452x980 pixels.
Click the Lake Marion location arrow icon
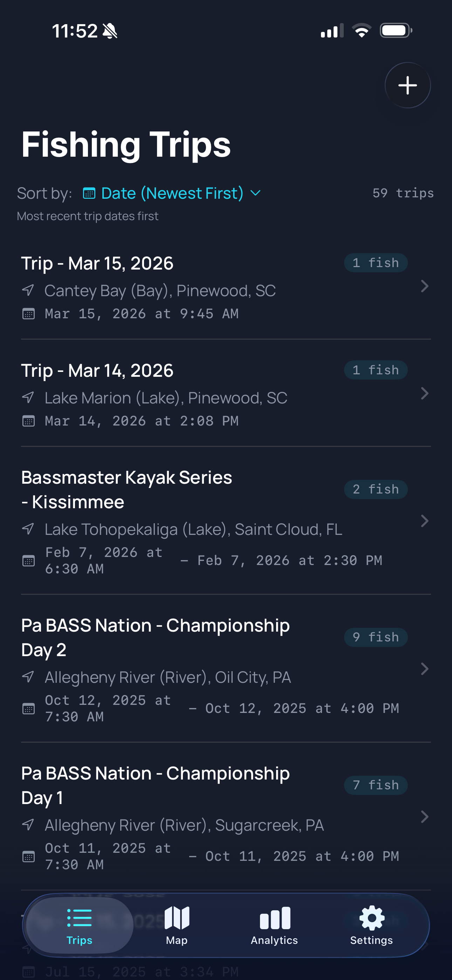[28, 398]
